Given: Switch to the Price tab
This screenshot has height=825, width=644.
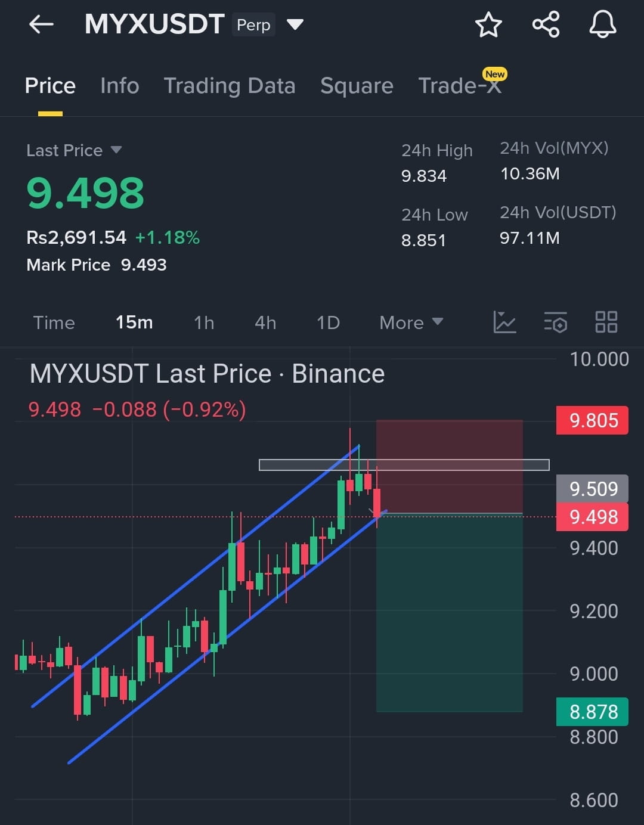Looking at the screenshot, I should 50,86.
